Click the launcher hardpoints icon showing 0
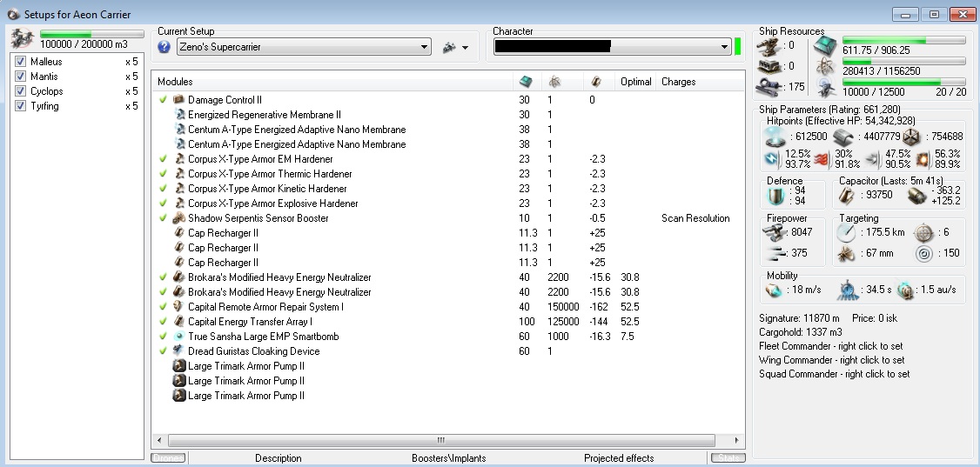 coord(769,65)
